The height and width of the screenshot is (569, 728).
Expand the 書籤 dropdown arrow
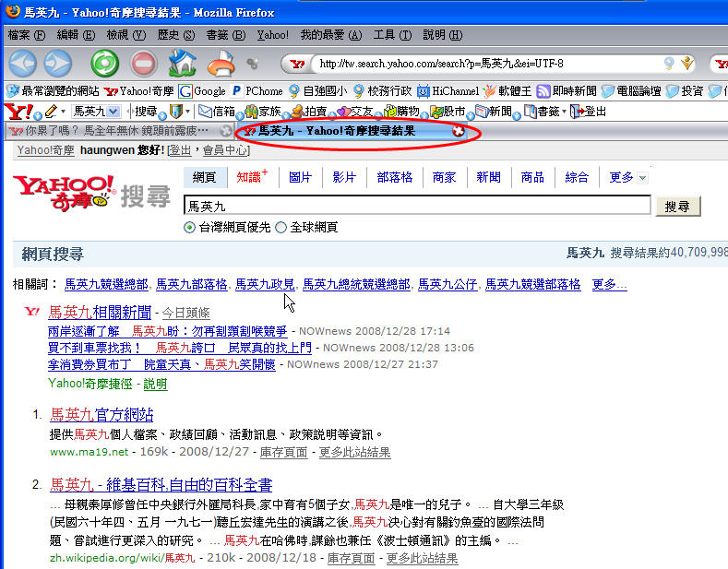coord(564,112)
